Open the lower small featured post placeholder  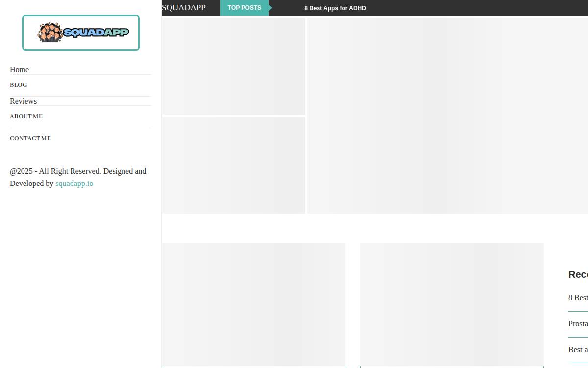click(233, 165)
